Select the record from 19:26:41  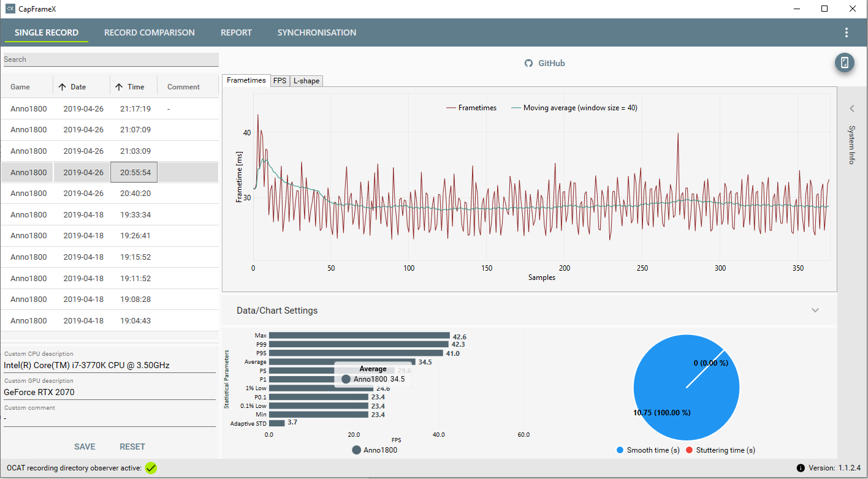click(x=110, y=235)
